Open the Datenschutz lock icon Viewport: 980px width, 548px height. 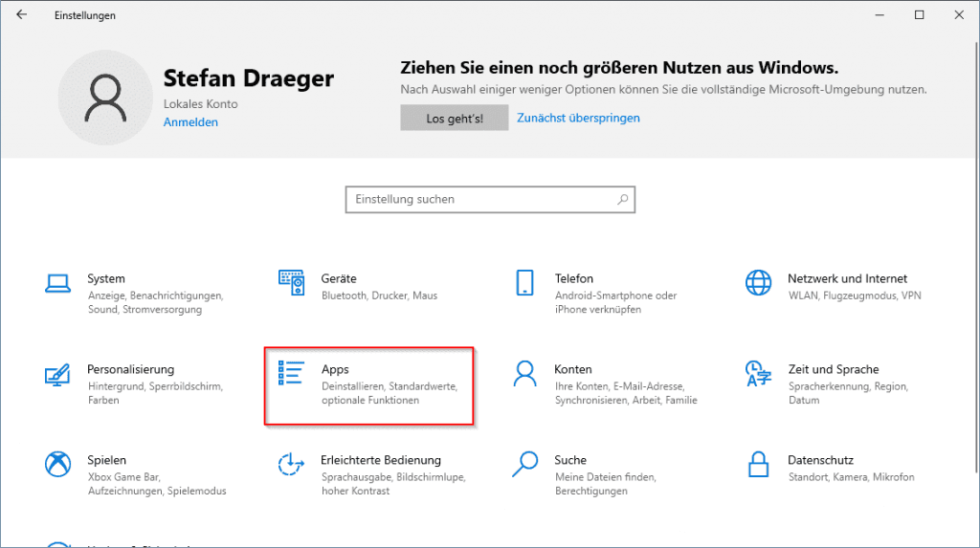point(758,465)
